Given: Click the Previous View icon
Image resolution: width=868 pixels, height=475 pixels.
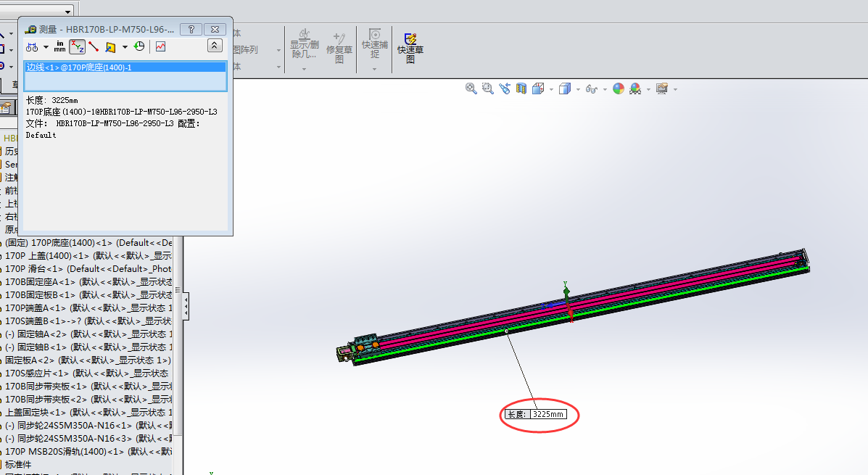Looking at the screenshot, I should (504, 88).
